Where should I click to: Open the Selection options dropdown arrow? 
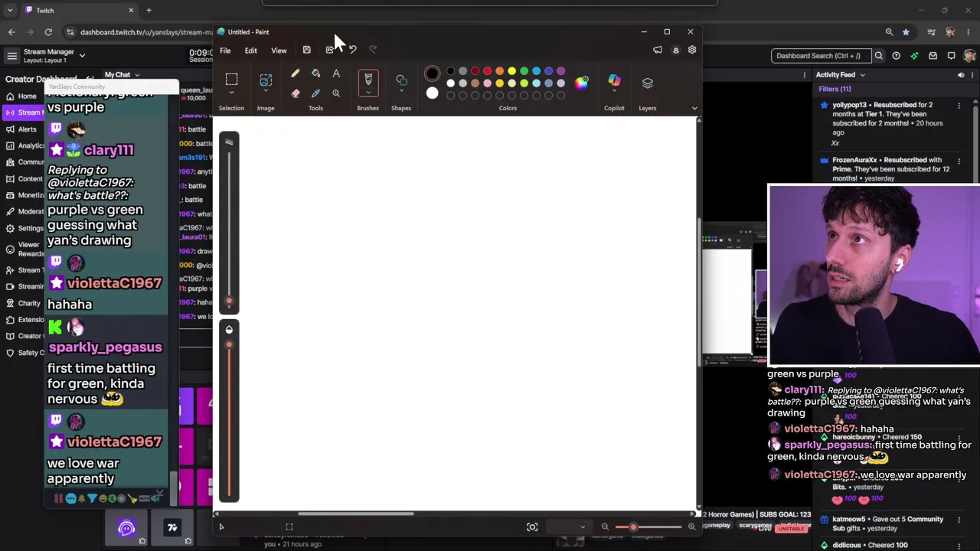coord(231,93)
